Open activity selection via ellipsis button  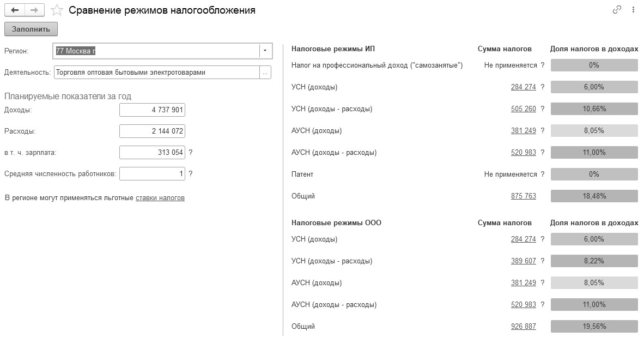265,72
